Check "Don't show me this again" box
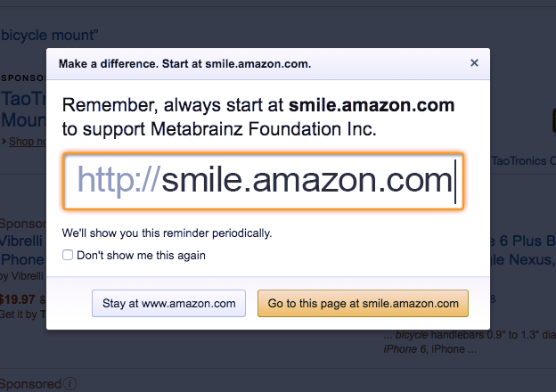Viewport: 556px width, 392px height. point(68,255)
